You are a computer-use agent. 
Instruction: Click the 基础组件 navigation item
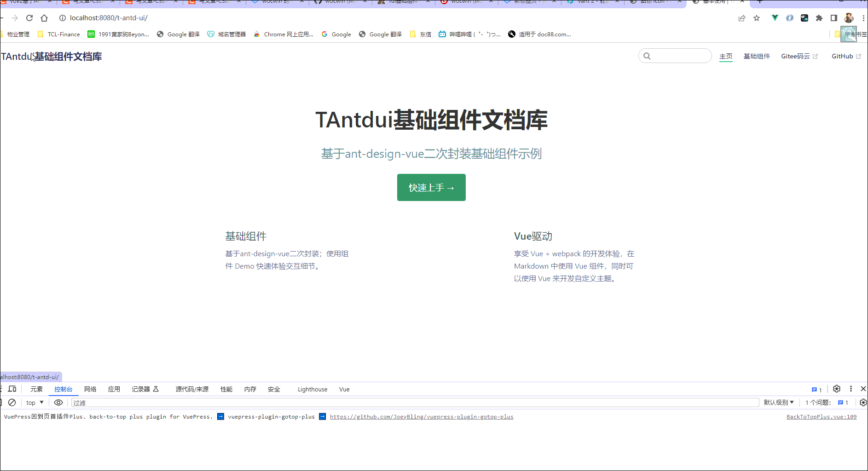[x=757, y=56]
